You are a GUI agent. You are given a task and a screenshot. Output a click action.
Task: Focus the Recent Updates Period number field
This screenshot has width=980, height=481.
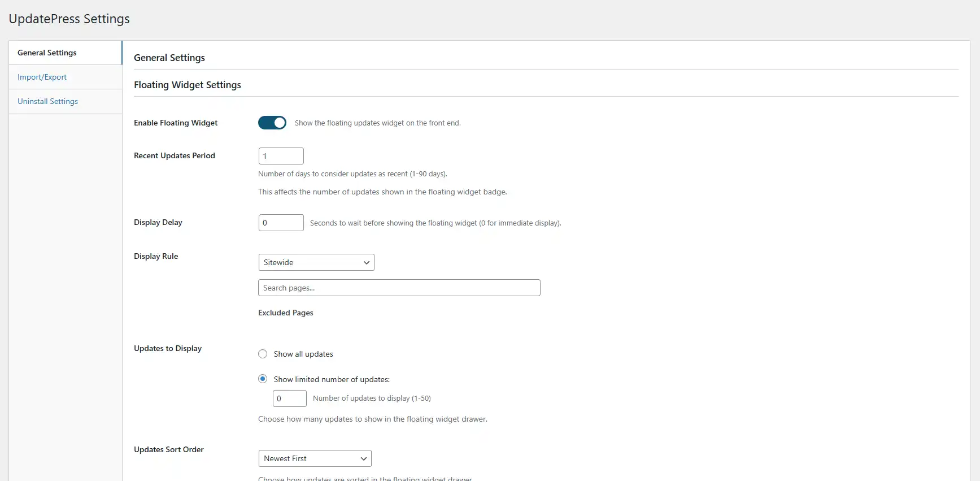tap(281, 156)
